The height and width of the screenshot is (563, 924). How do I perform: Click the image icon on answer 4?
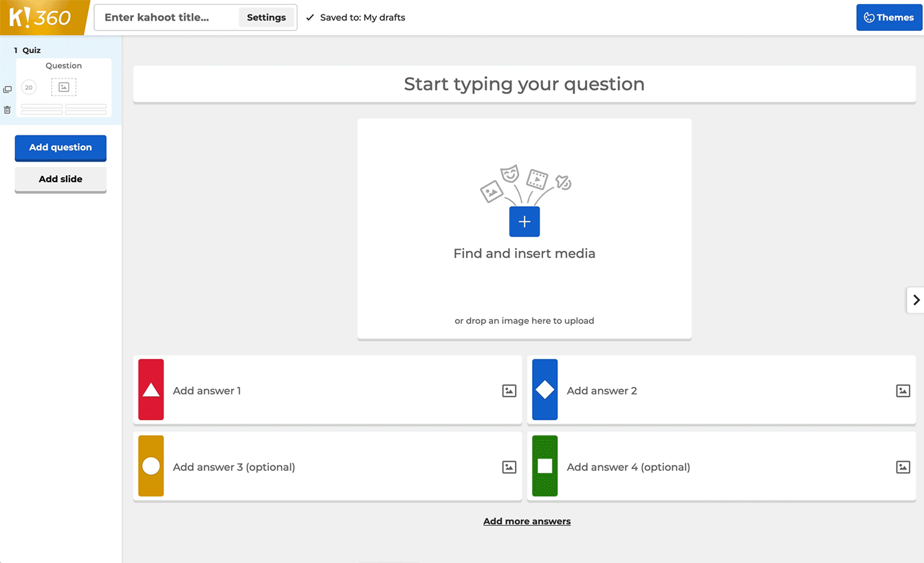pyautogui.click(x=903, y=467)
